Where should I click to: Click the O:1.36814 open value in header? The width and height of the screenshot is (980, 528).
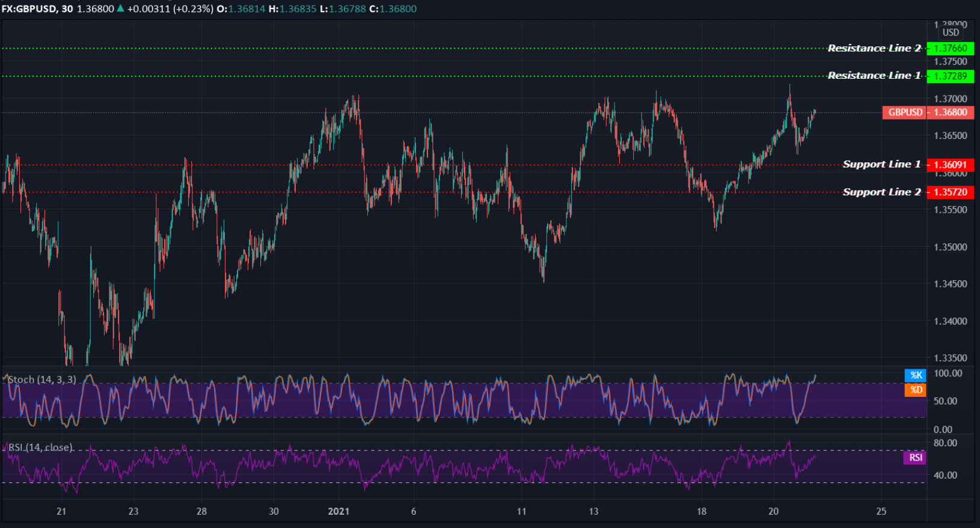[240, 9]
